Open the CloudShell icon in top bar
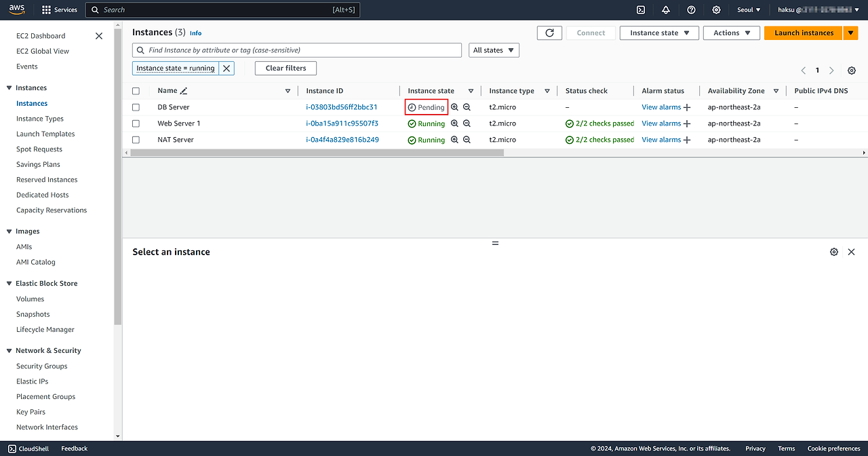The width and height of the screenshot is (868, 456). point(641,10)
